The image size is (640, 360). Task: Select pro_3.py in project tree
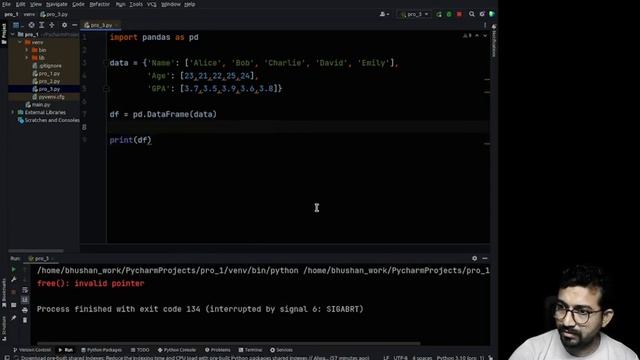(46, 89)
